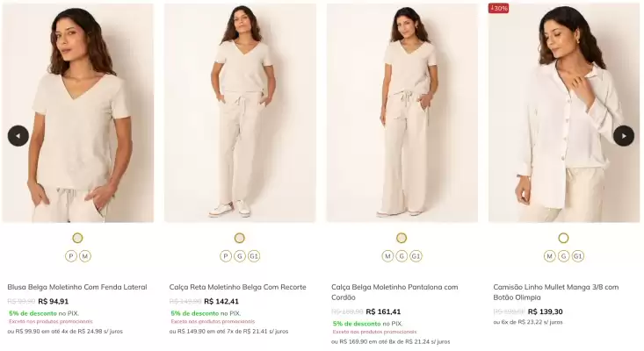Select white color swatch for Camisão Linho
Image resolution: width=644 pixels, height=351 pixels.
click(563, 238)
